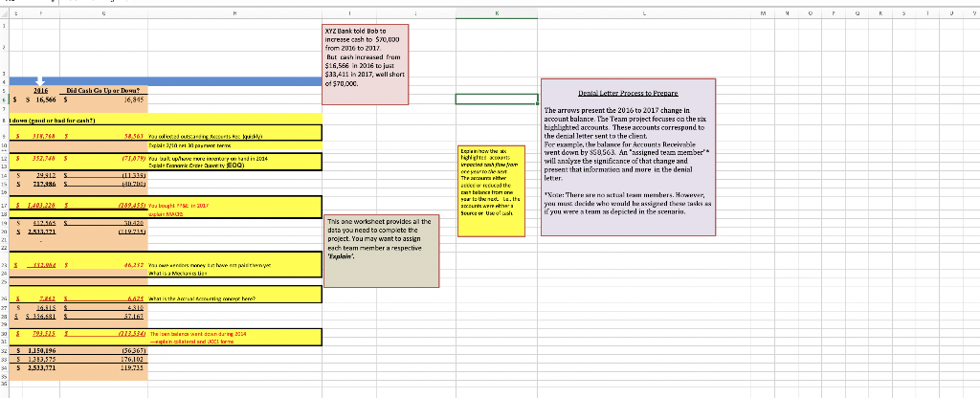The width and height of the screenshot is (980, 398).
Task: Select the Denial Letter Process text box
Action: pyautogui.click(x=628, y=157)
